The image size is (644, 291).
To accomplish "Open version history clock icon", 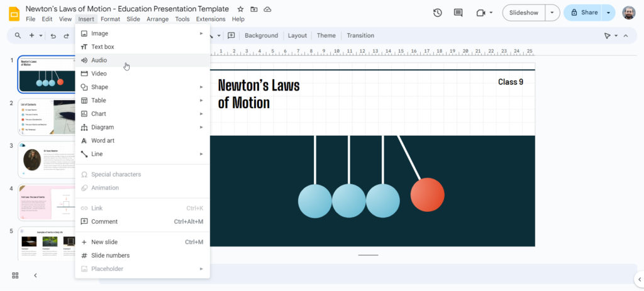I will (x=438, y=13).
